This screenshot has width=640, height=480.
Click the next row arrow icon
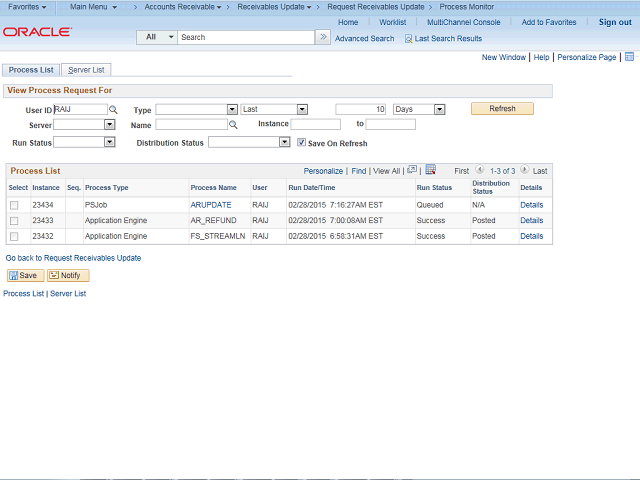[524, 169]
